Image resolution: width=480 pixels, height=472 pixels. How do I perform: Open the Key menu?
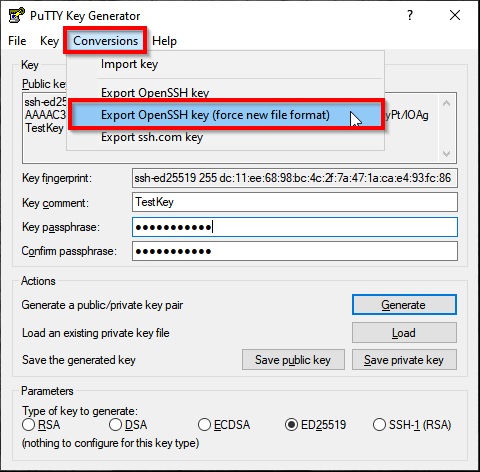[x=49, y=41]
